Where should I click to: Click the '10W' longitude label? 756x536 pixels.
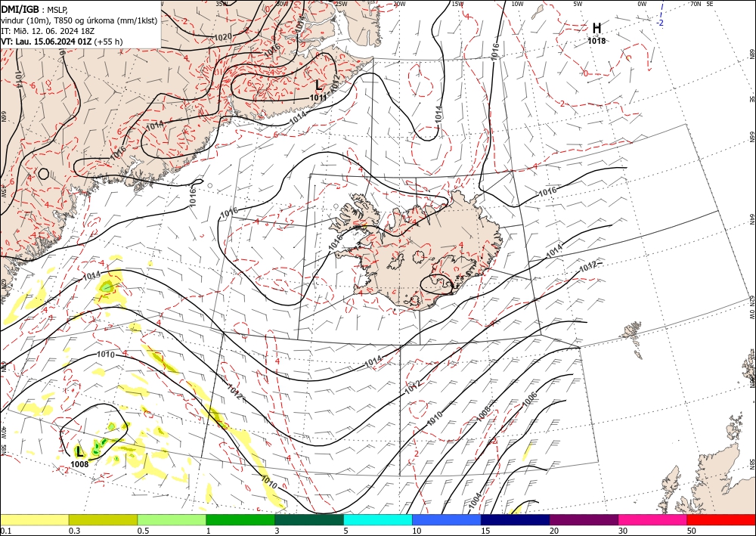[x=517, y=4]
